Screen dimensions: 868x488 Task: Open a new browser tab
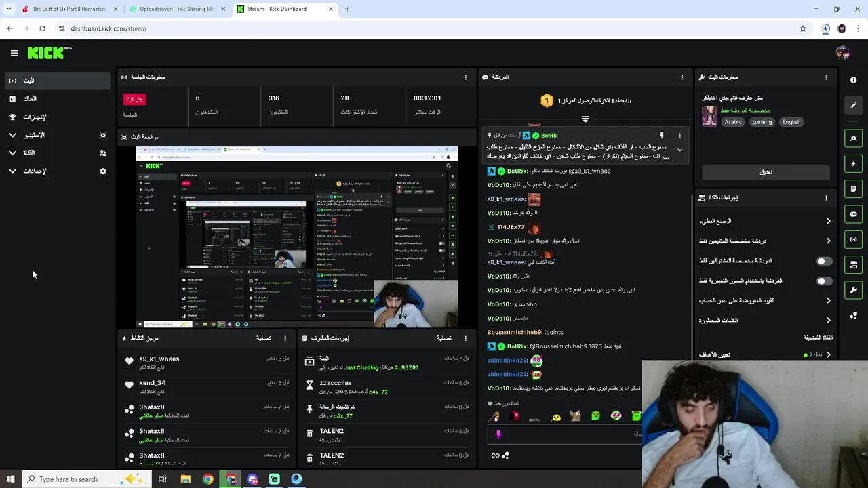pyautogui.click(x=347, y=9)
